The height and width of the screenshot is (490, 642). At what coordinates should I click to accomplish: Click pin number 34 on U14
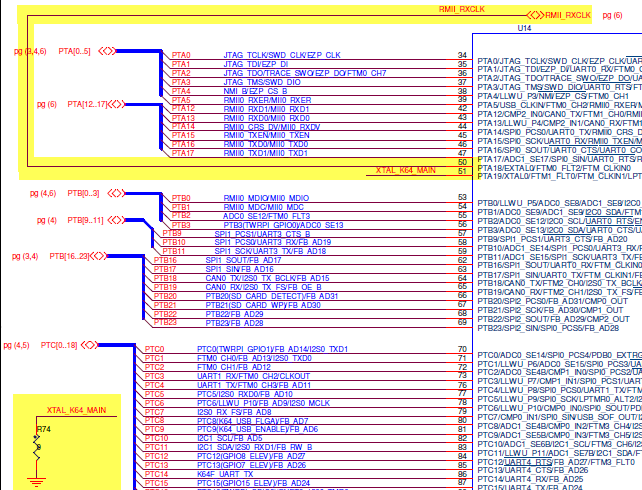click(x=462, y=55)
